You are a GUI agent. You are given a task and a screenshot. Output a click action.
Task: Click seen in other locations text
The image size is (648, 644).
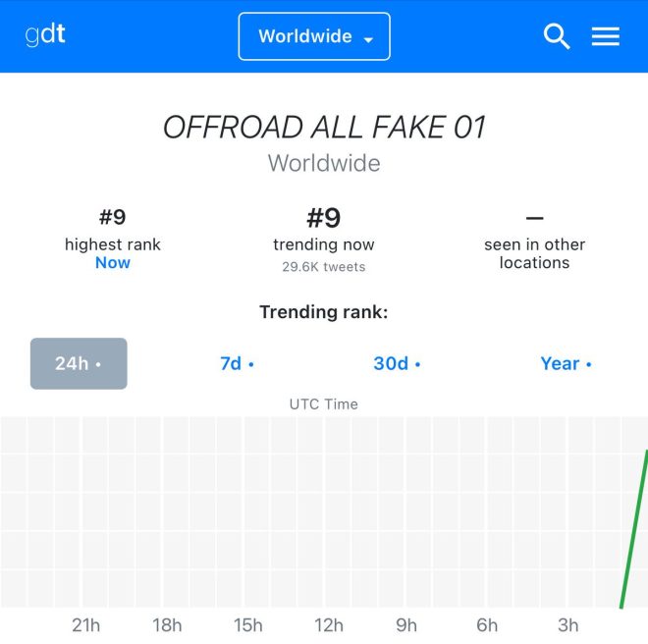click(x=534, y=253)
